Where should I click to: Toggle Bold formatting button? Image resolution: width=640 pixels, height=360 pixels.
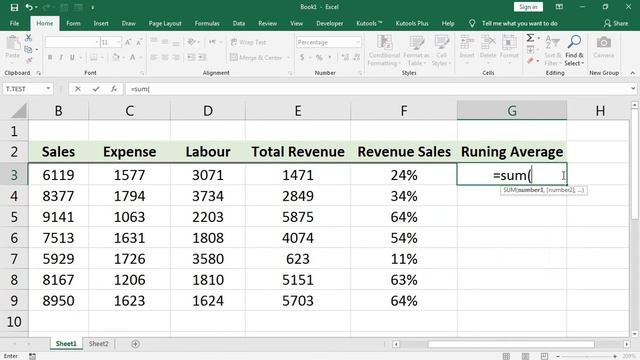(x=50, y=58)
